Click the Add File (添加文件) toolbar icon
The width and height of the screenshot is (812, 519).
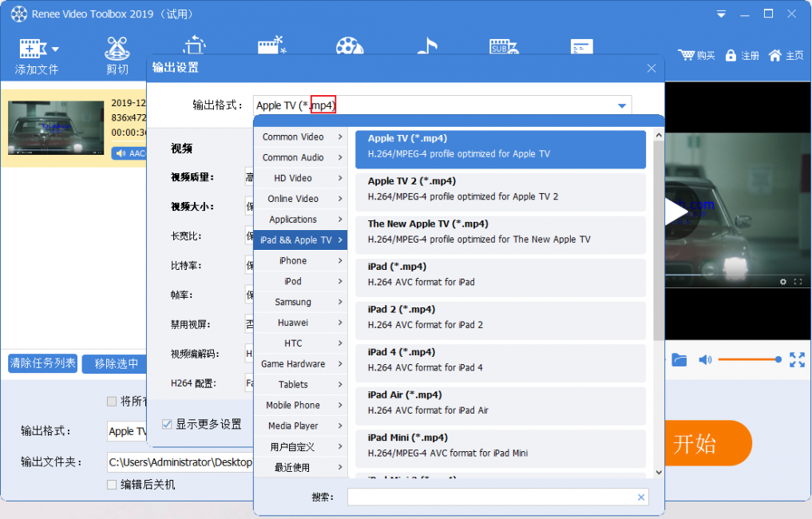33,49
